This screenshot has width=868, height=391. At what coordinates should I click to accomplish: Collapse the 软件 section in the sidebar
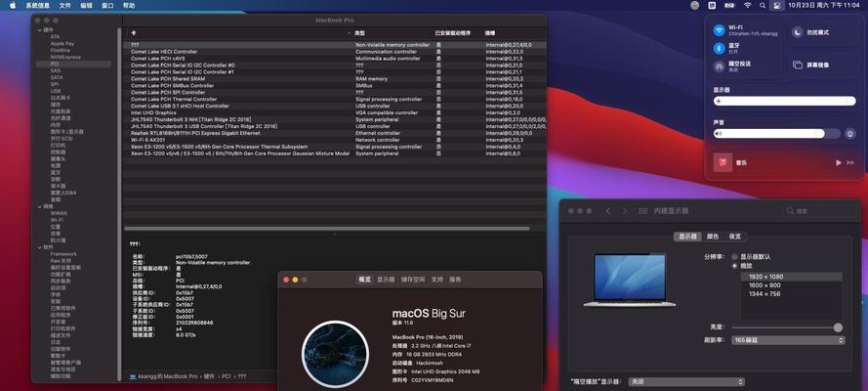point(40,247)
